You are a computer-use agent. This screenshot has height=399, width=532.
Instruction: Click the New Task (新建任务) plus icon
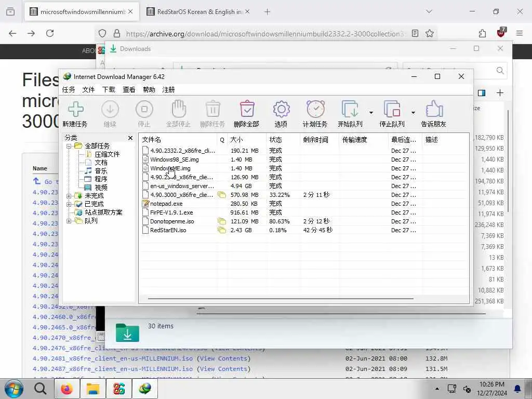tap(75, 110)
